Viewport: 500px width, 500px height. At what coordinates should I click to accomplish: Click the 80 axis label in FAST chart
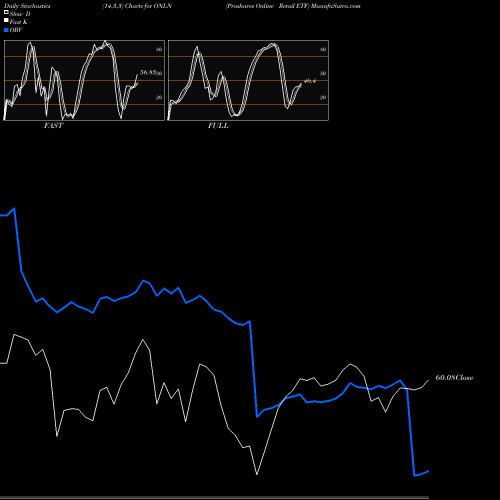(159, 49)
